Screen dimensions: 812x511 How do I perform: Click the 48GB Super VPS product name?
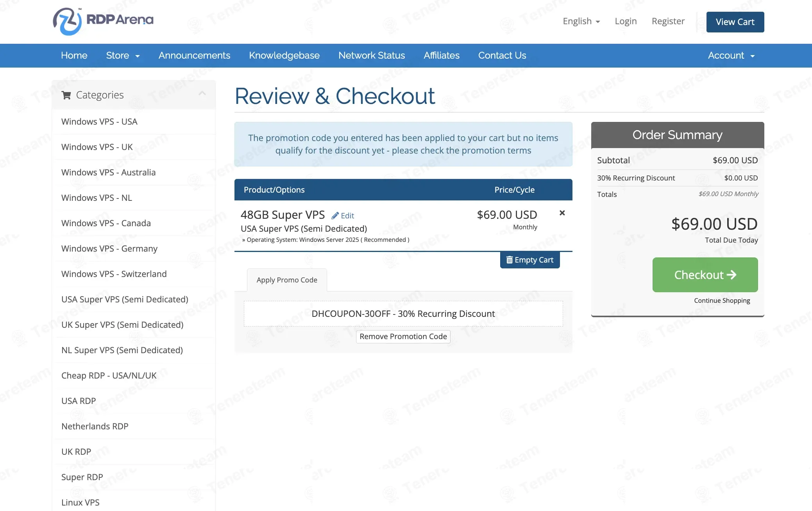(x=283, y=214)
